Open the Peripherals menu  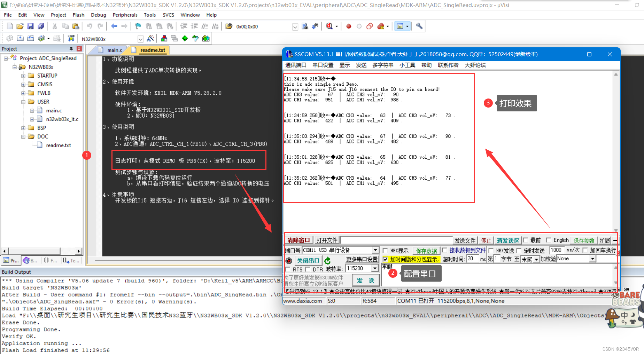tap(125, 15)
